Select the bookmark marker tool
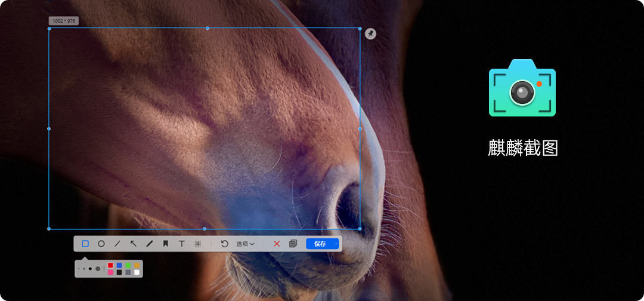Viewport: 644px width, 301px height. 166,244
